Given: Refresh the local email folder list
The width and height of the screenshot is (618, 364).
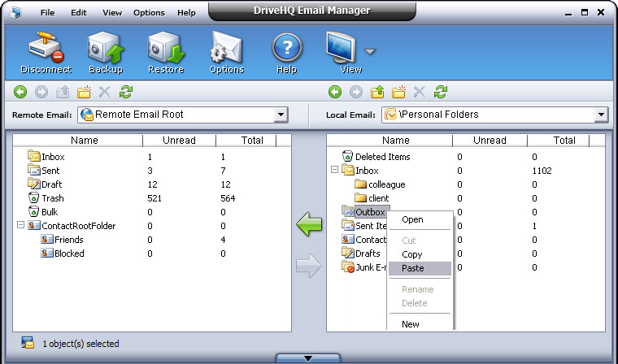Looking at the screenshot, I should [441, 92].
